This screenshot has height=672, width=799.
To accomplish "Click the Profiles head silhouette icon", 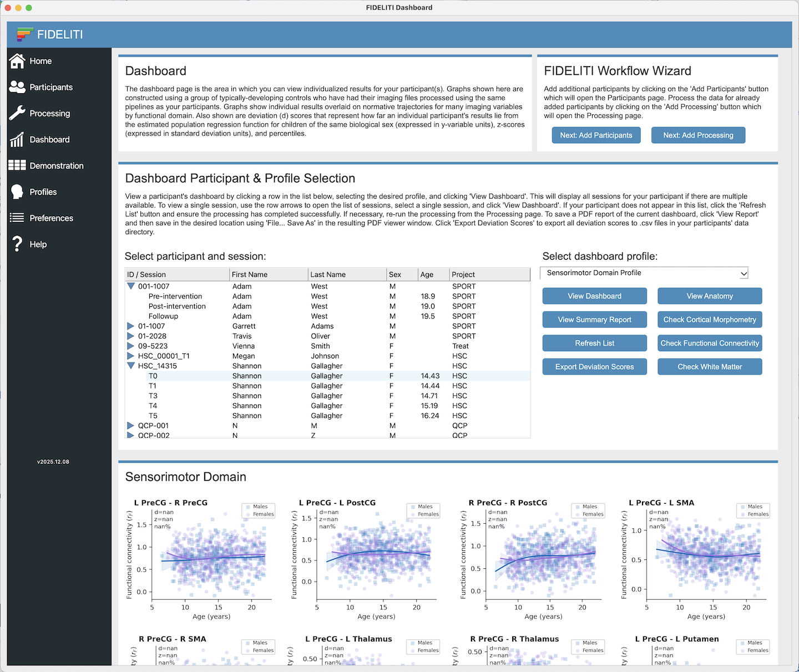I will (17, 192).
